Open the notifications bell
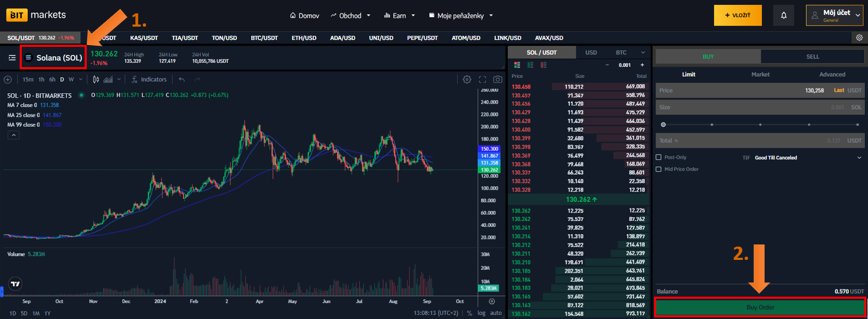The image size is (868, 319). pos(783,15)
